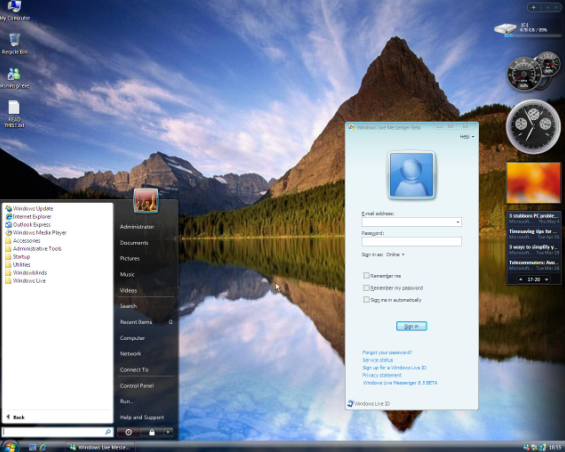Click the power button in Start menu
The image size is (565, 452).
[x=128, y=432]
